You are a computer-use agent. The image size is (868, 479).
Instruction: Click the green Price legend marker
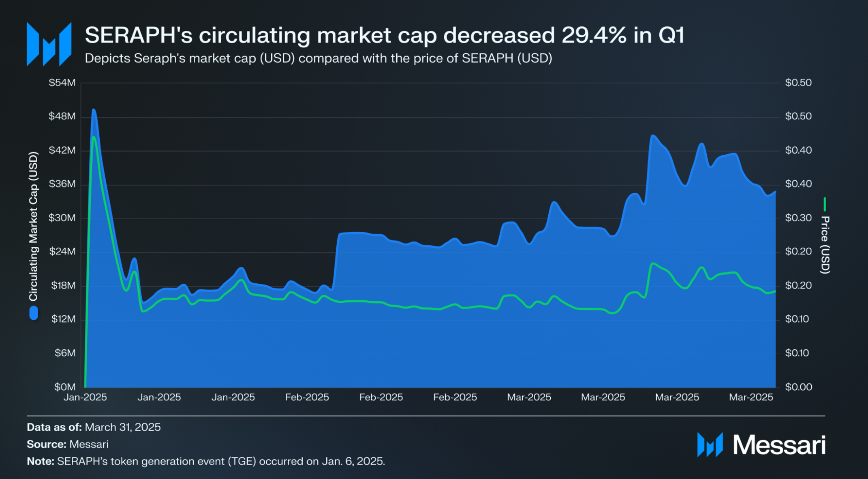(x=824, y=204)
